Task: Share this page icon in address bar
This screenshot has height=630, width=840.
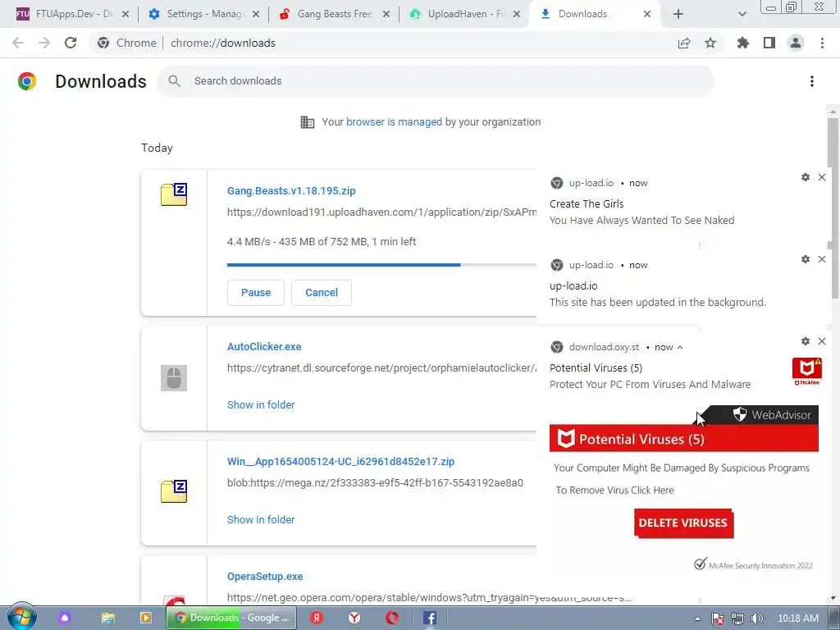Action: [x=684, y=43]
